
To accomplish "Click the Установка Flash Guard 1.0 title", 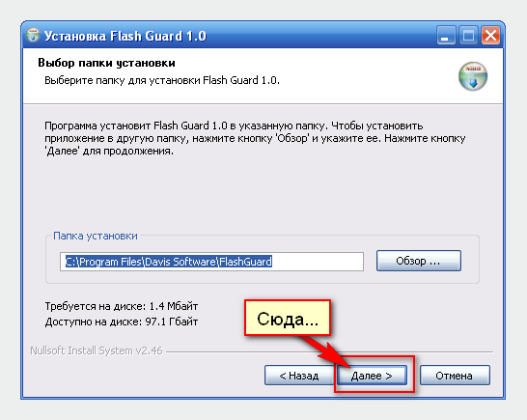I will (125, 36).
